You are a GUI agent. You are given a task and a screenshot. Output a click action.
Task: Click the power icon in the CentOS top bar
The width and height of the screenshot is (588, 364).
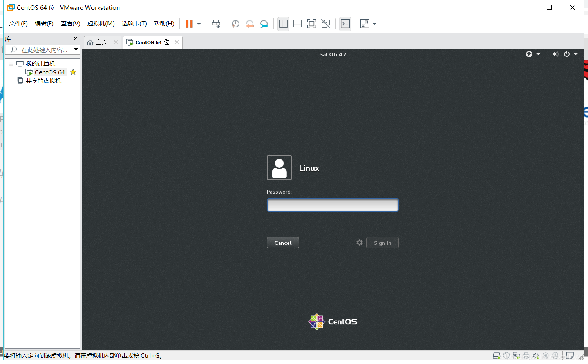coord(567,54)
